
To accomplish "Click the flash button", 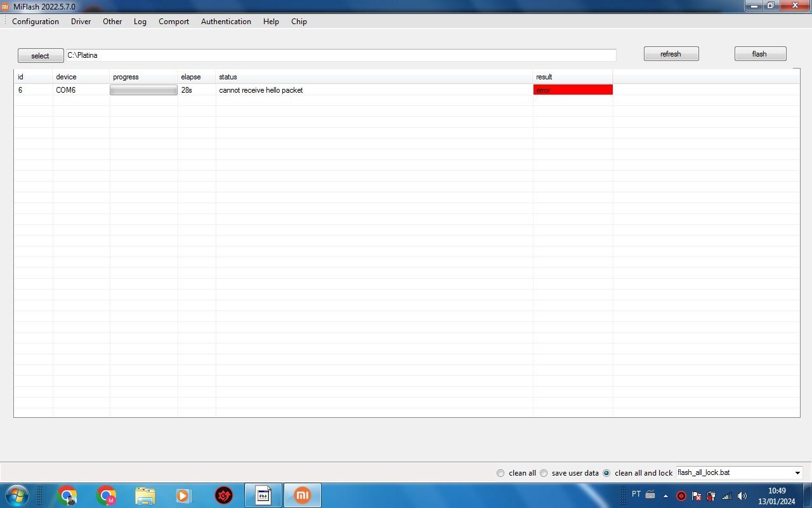I will click(x=760, y=54).
